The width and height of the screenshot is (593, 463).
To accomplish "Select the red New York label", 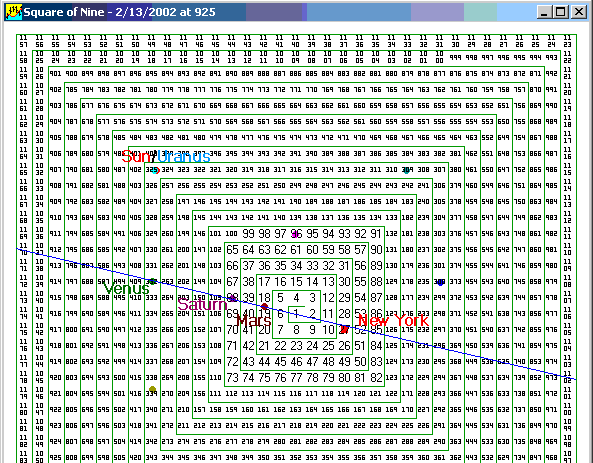I will 393,320.
